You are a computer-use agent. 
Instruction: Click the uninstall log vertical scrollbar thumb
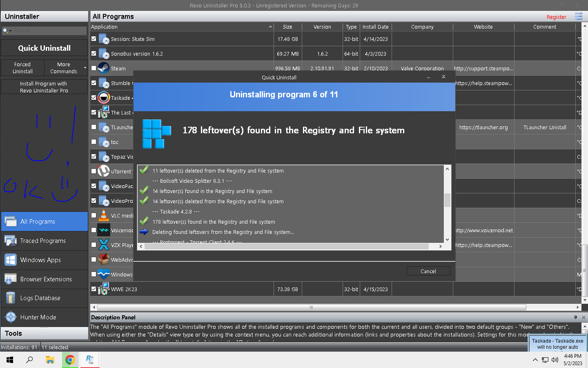pos(447,200)
